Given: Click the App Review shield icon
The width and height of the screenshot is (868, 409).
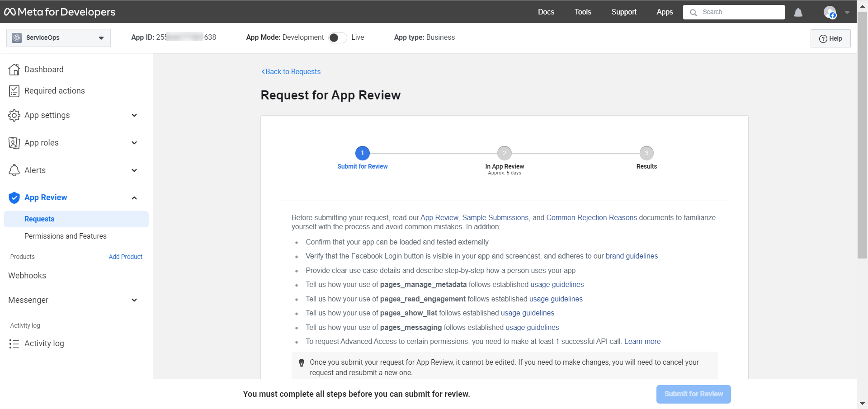Looking at the screenshot, I should click(x=14, y=197).
